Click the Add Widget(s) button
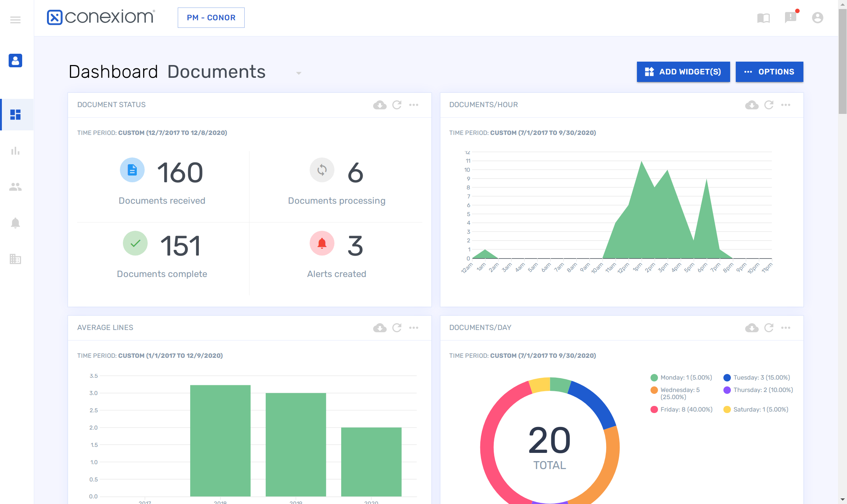 (x=683, y=72)
